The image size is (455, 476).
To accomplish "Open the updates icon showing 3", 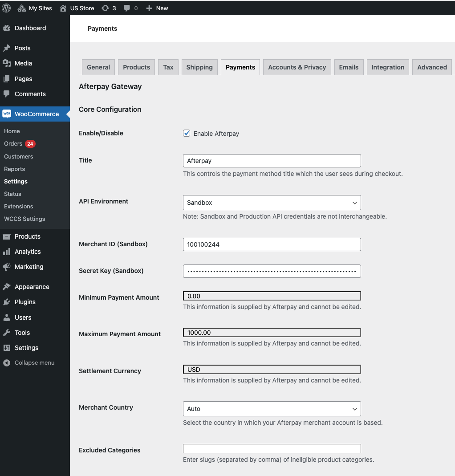I will coord(105,8).
